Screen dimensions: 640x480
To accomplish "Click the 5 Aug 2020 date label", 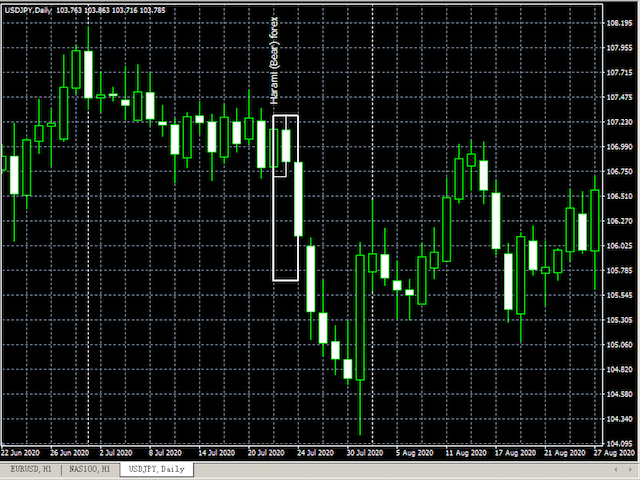I will pyautogui.click(x=414, y=453).
